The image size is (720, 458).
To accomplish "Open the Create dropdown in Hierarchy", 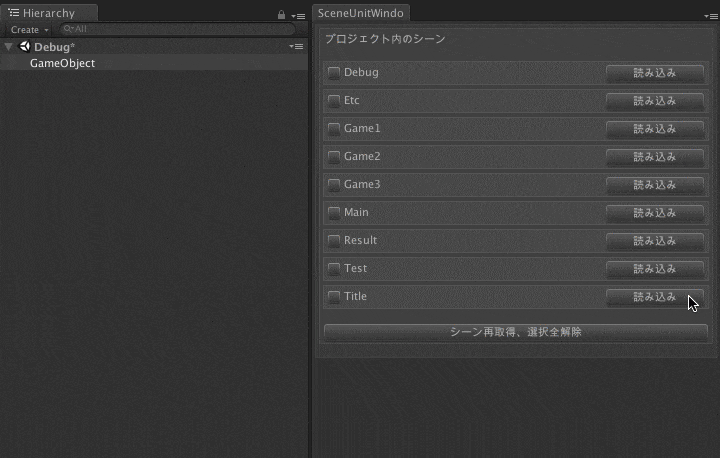I will tap(29, 30).
